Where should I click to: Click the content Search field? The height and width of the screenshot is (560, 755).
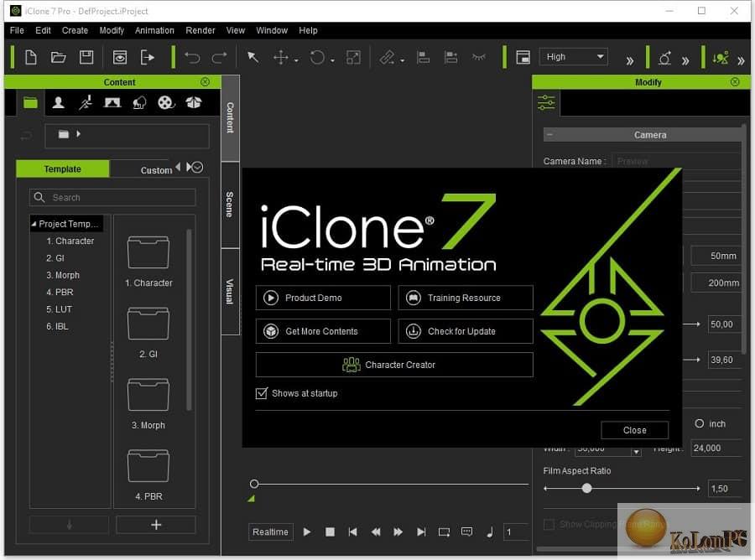(112, 197)
